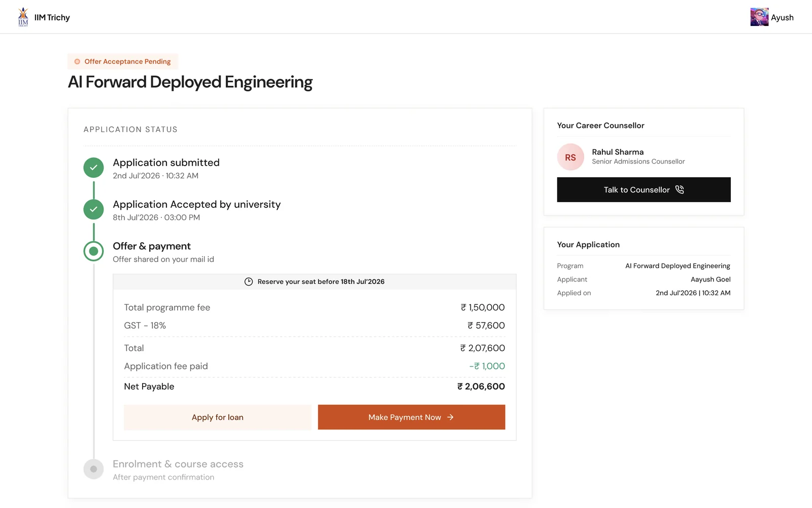
Task: Click the Talk to Counsellor button label
Action: point(636,189)
